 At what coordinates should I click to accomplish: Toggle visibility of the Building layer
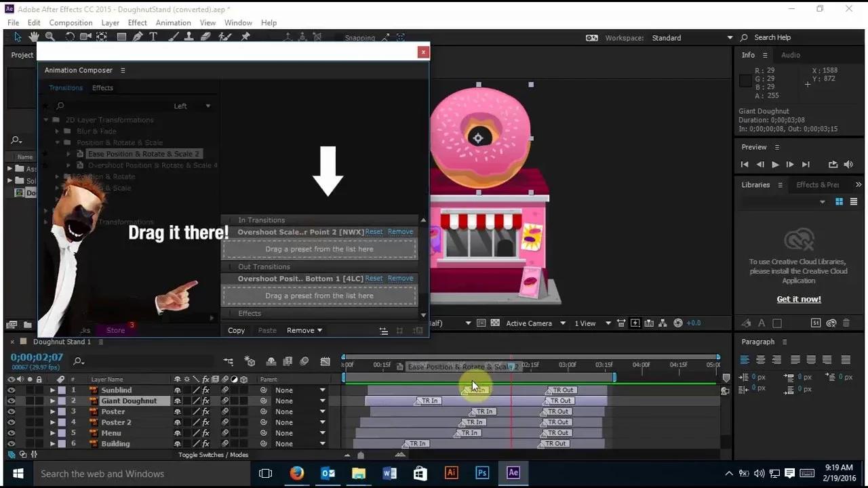11,443
